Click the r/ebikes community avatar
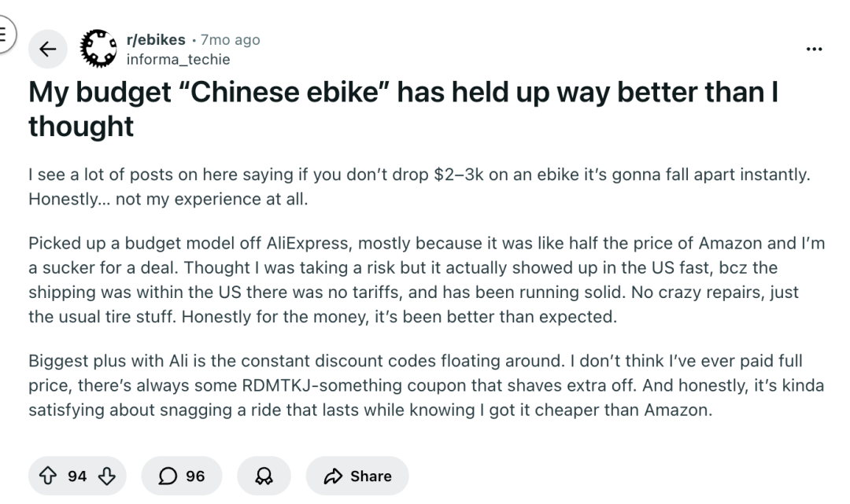This screenshot has width=850, height=504. pos(98,49)
